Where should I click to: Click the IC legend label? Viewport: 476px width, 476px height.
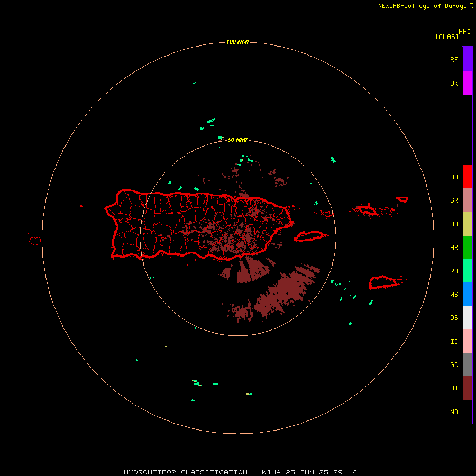(x=454, y=341)
